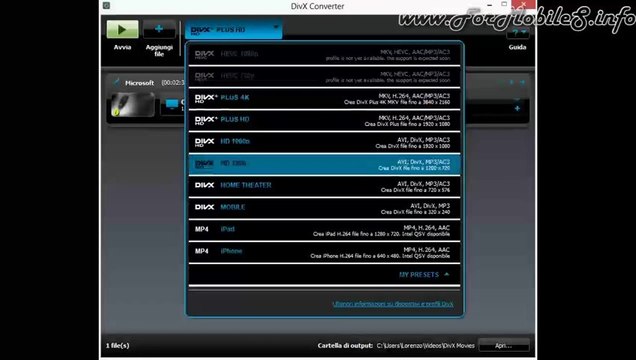Click the plus icon at the file row's right edge
Viewport: 636px width, 360px height.
[517, 108]
